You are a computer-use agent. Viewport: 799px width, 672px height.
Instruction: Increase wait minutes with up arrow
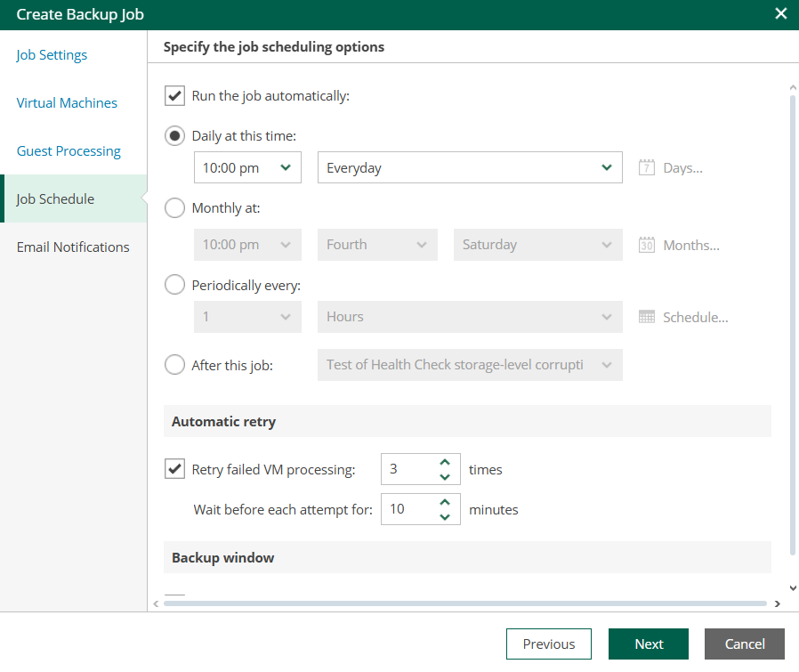(445, 502)
